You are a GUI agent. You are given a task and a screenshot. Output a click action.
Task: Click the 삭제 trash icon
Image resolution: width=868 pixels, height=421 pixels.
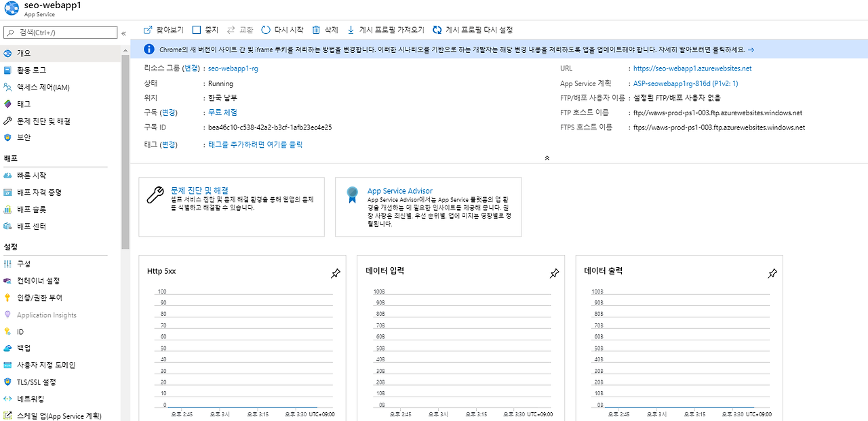pos(316,30)
